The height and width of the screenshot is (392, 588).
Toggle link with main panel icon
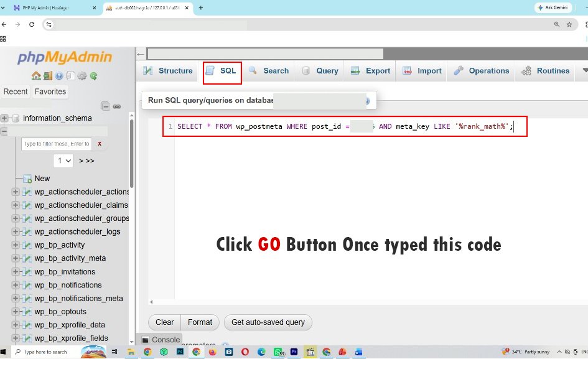point(117,106)
